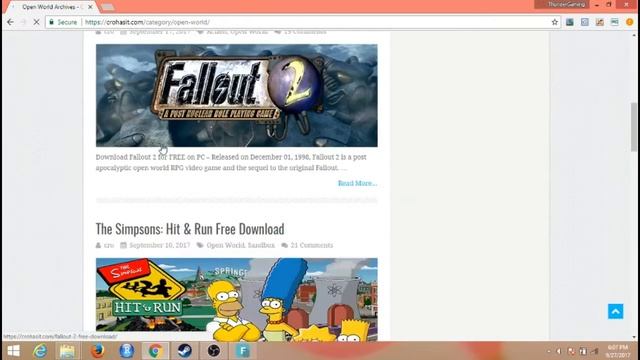Open the blue R app on the taskbar
The width and height of the screenshot is (640, 360).
pyautogui.click(x=127, y=351)
